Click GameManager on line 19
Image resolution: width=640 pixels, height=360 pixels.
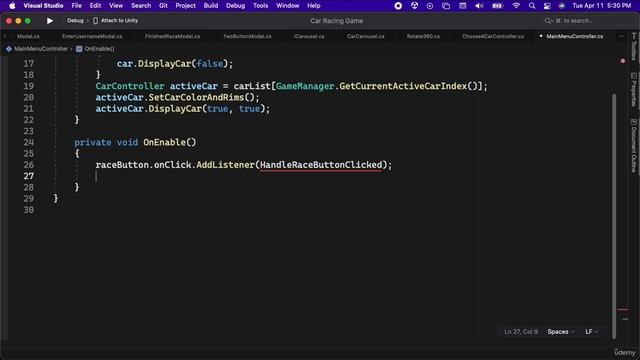(305, 86)
